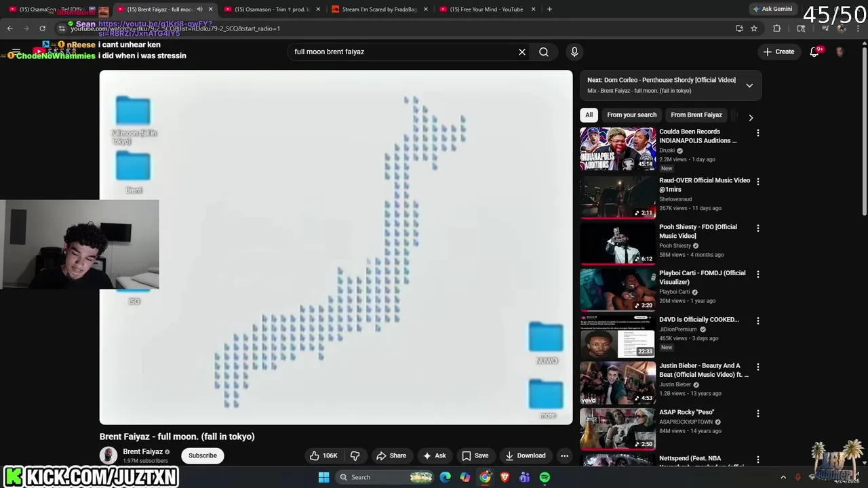This screenshot has width=868, height=488.
Task: Switch to 'Free Your Mind - YouTube' tab
Action: tap(486, 9)
